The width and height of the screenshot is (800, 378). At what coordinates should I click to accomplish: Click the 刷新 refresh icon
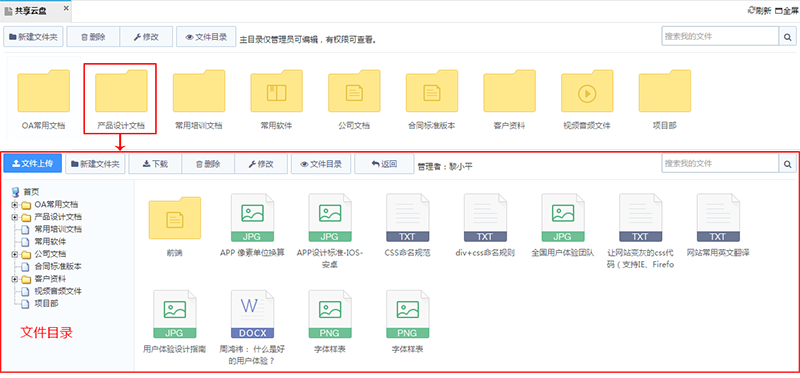[751, 11]
